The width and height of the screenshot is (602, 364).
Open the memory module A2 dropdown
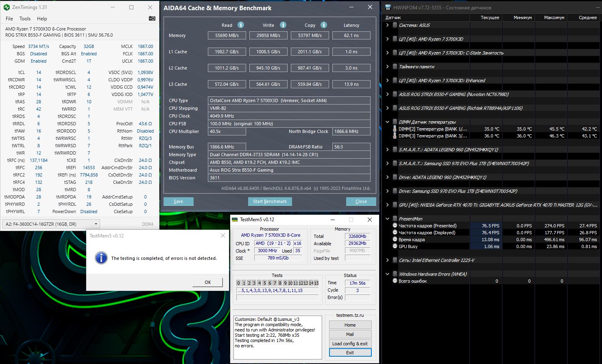click(51, 224)
